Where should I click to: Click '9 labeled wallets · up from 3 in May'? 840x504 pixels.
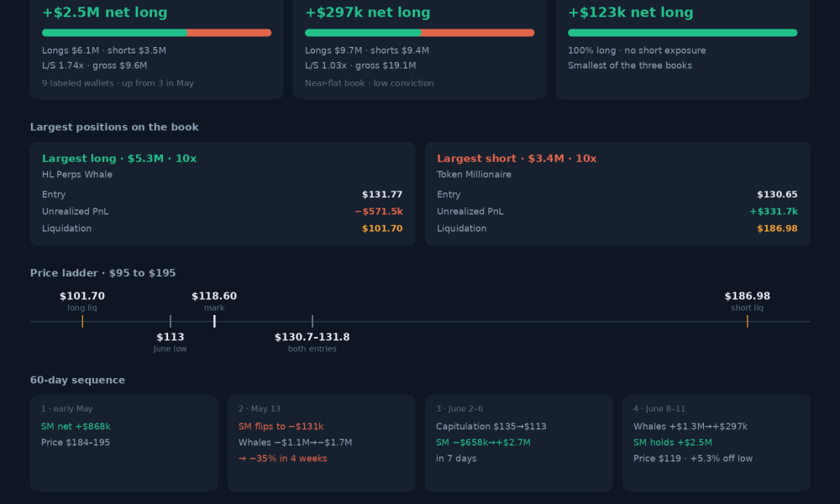[x=118, y=83]
